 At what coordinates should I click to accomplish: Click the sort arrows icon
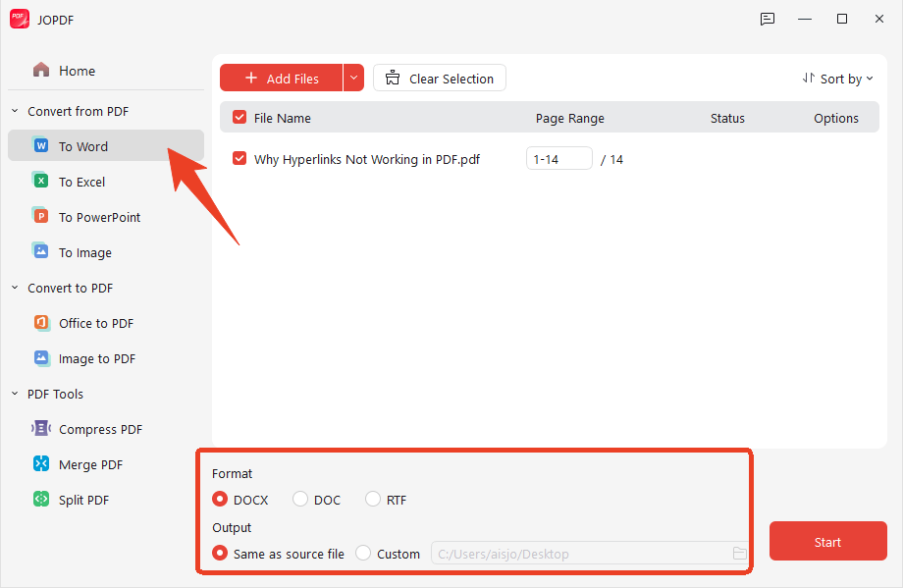pos(809,78)
